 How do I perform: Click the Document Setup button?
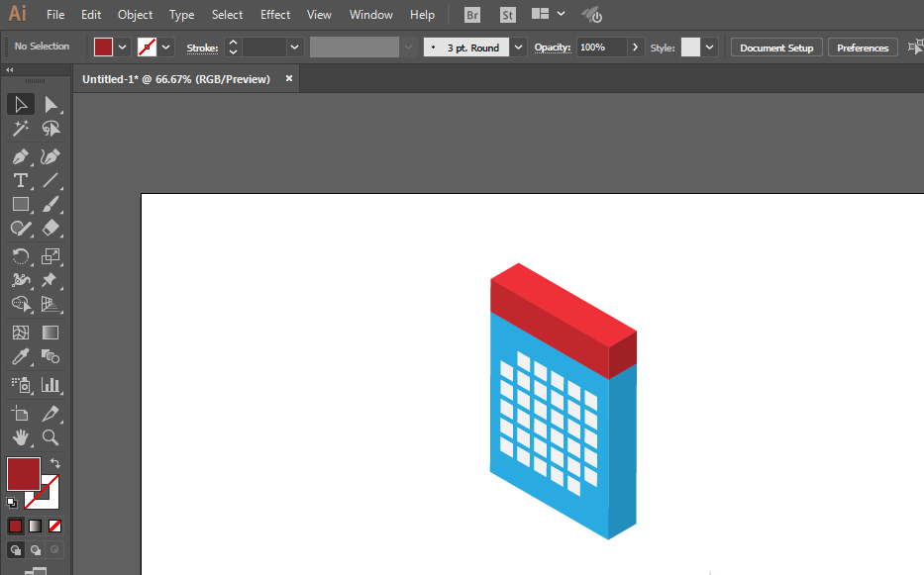pos(776,48)
